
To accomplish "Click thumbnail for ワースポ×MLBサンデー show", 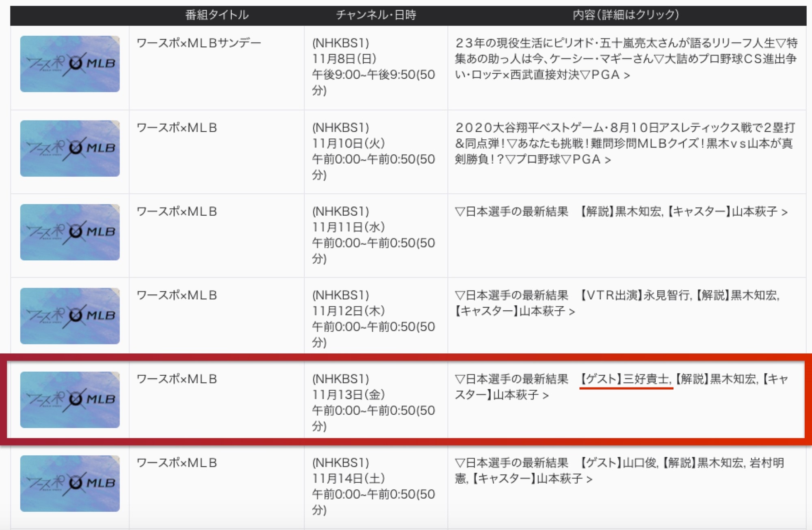I will pos(70,64).
